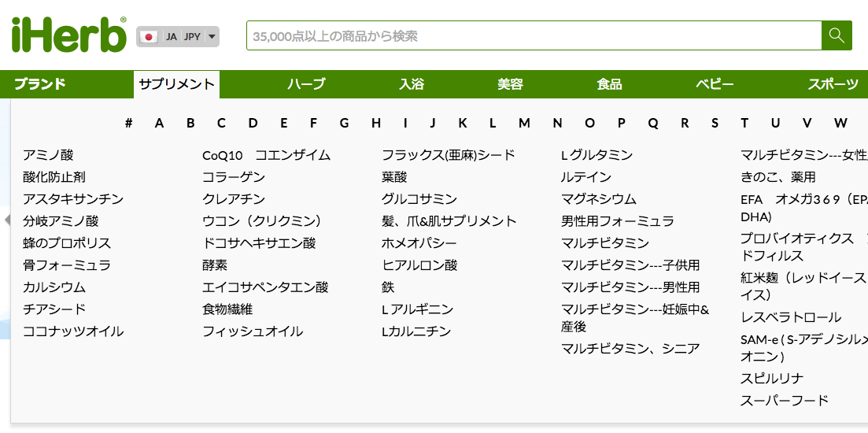
Task: Open the ルテイン category
Action: click(586, 177)
